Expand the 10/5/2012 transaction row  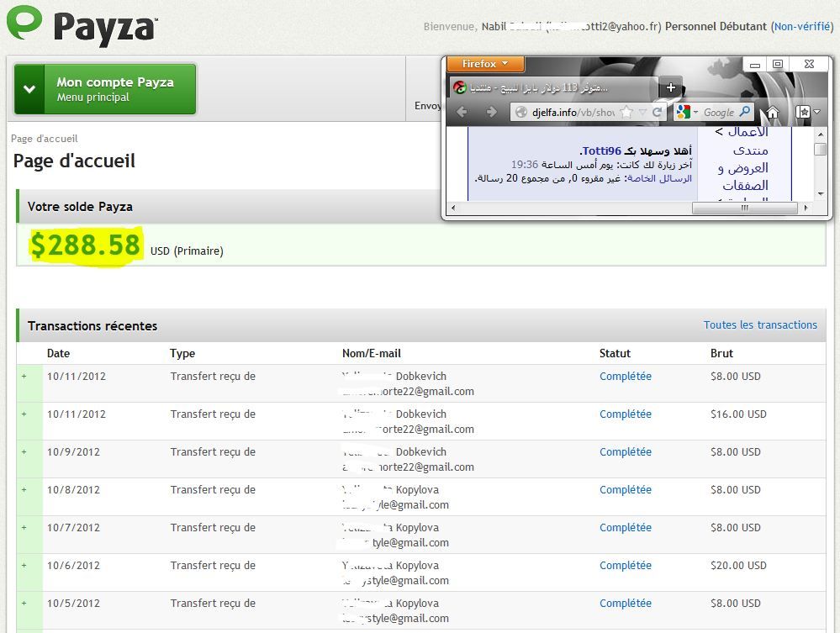point(24,603)
